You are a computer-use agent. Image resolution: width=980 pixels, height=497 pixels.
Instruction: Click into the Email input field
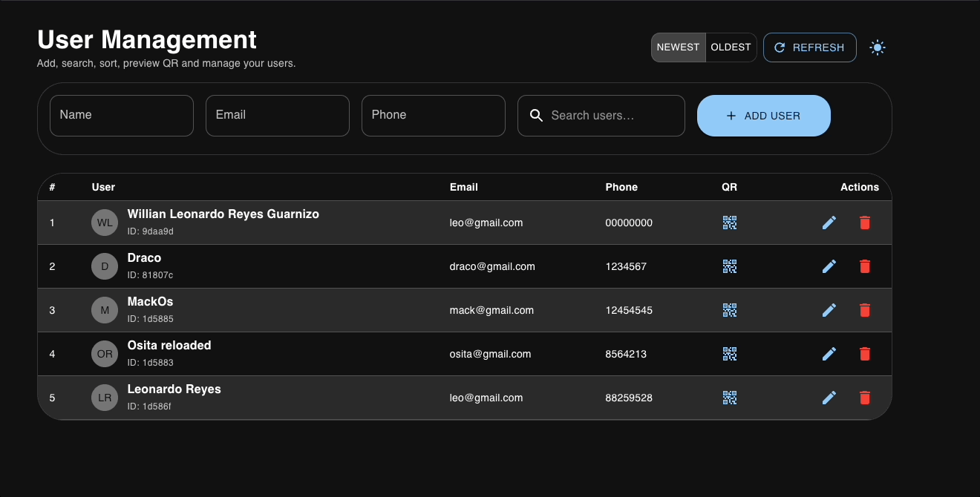278,116
